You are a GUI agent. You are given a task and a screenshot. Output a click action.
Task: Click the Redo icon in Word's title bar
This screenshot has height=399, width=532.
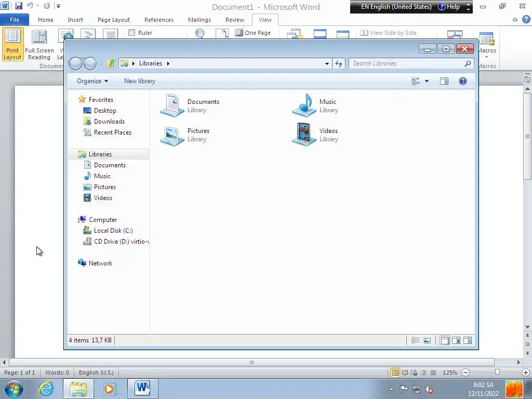click(47, 6)
